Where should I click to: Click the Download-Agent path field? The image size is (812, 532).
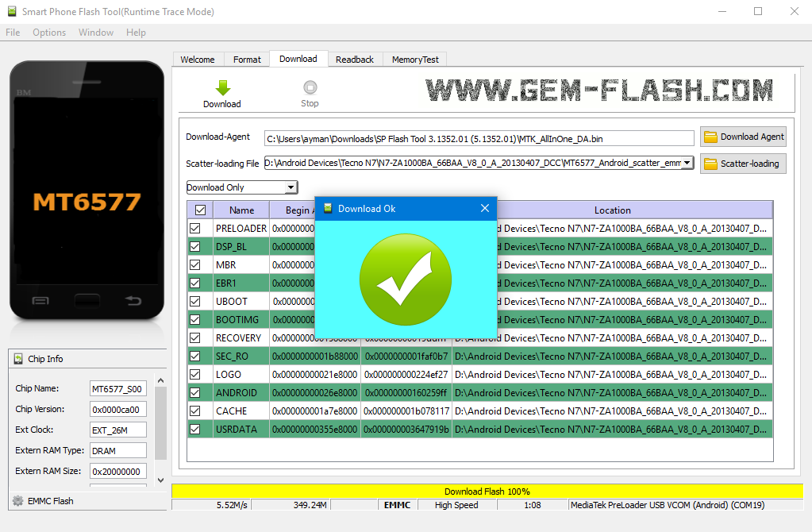click(x=479, y=139)
